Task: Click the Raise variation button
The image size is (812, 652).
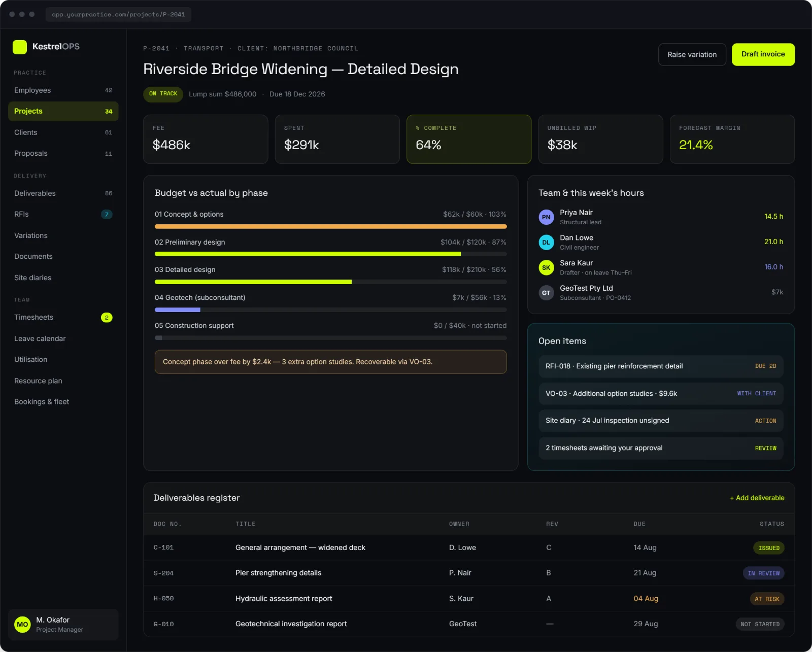Action: (x=692, y=54)
